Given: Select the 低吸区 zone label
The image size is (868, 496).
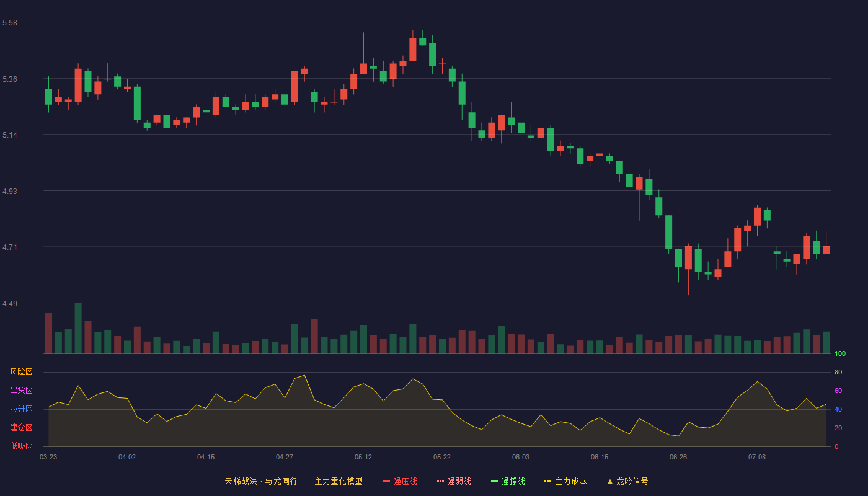Looking at the screenshot, I should pyautogui.click(x=21, y=446).
